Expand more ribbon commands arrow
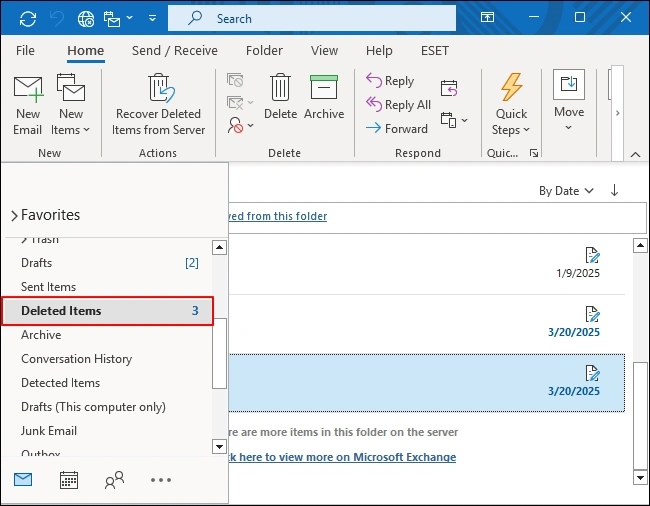This screenshot has width=650, height=506. (617, 113)
